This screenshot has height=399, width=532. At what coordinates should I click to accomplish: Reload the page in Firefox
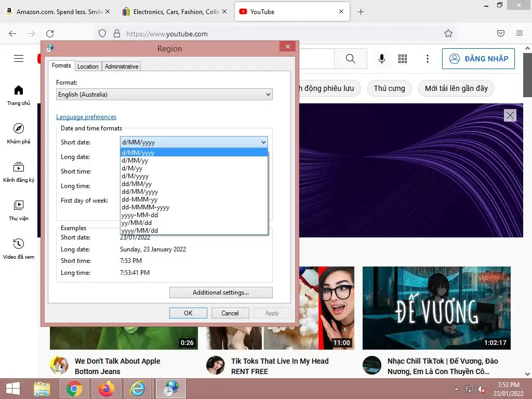[50, 34]
